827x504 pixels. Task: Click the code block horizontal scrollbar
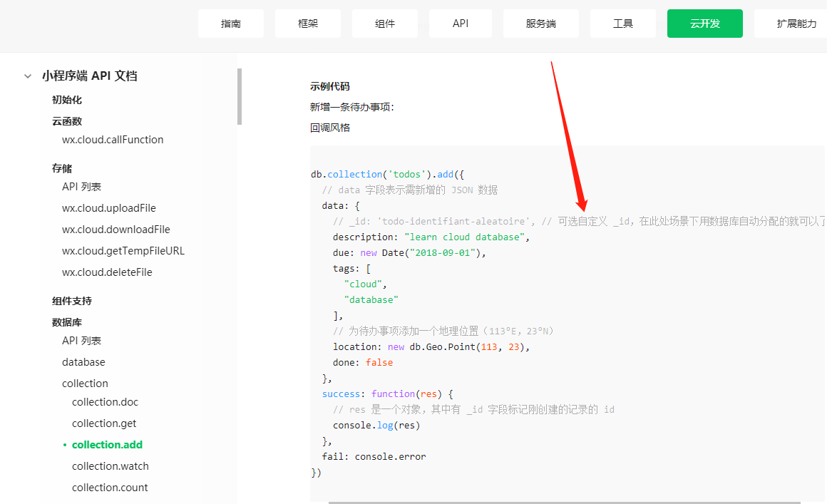(565, 503)
